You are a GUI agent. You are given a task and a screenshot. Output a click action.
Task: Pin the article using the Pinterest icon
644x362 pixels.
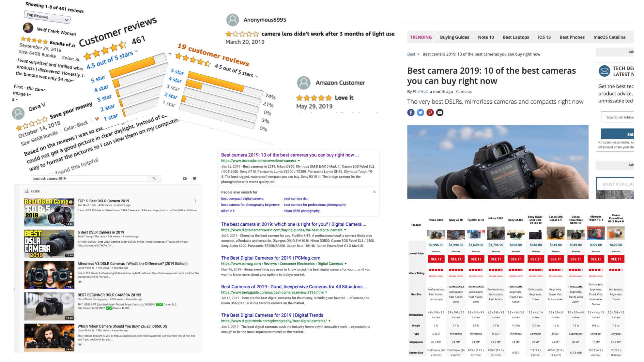point(430,113)
